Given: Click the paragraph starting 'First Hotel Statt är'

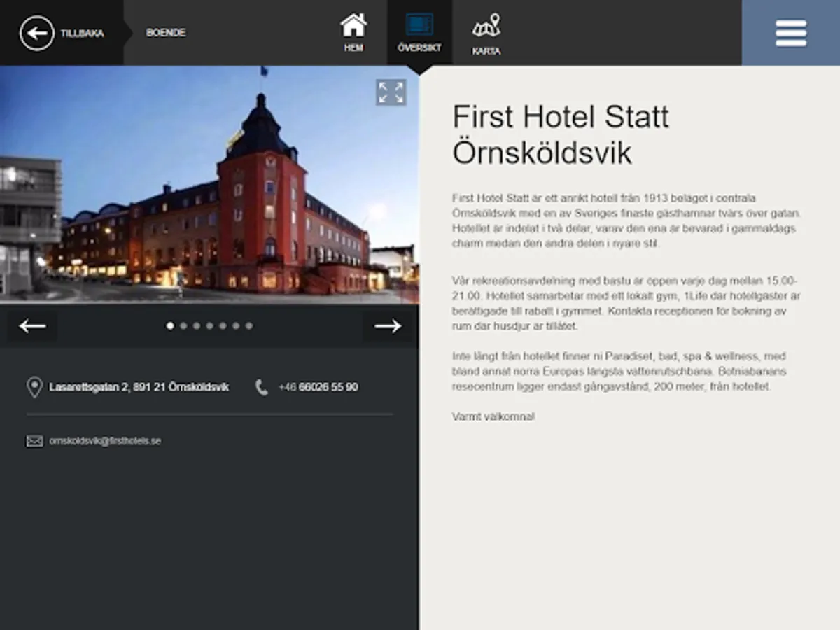Looking at the screenshot, I should (626, 221).
